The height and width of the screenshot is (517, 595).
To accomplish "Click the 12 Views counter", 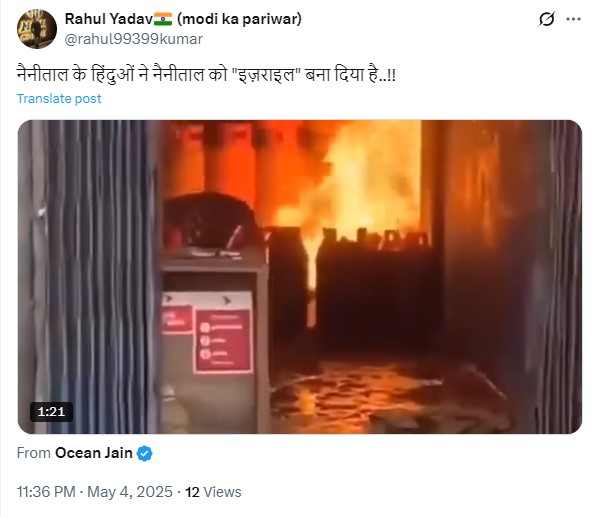I will coord(213,492).
